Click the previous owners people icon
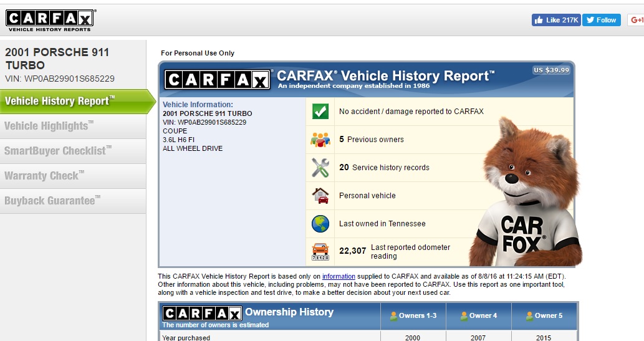This screenshot has width=644, height=341. [x=320, y=140]
